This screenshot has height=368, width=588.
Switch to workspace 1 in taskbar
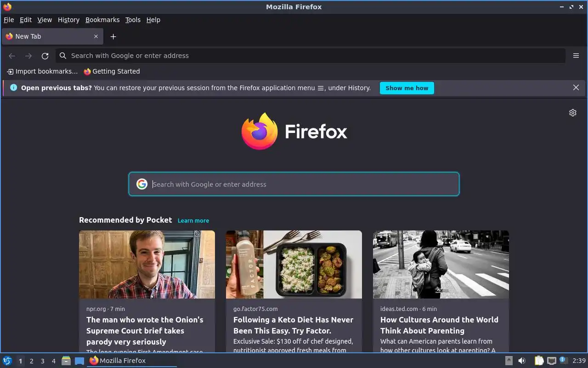20,361
